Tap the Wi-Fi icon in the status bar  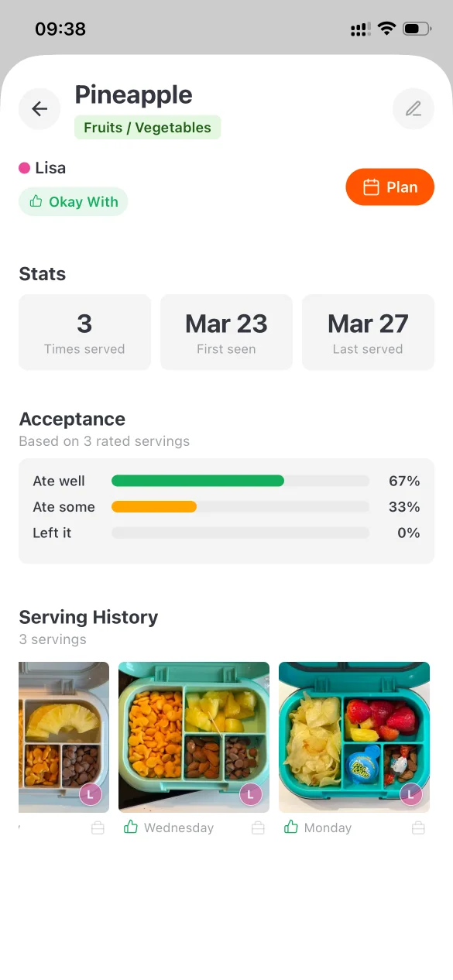pos(386,28)
